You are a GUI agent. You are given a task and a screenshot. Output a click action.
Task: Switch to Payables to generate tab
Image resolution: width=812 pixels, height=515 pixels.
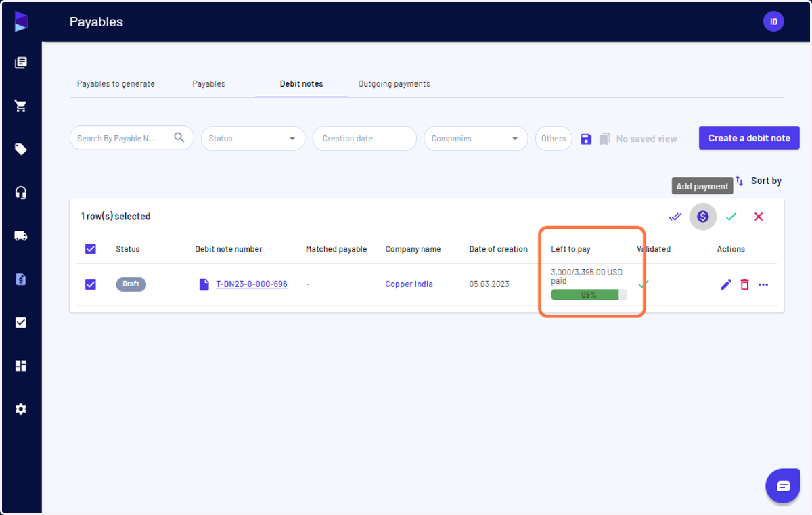click(x=116, y=84)
